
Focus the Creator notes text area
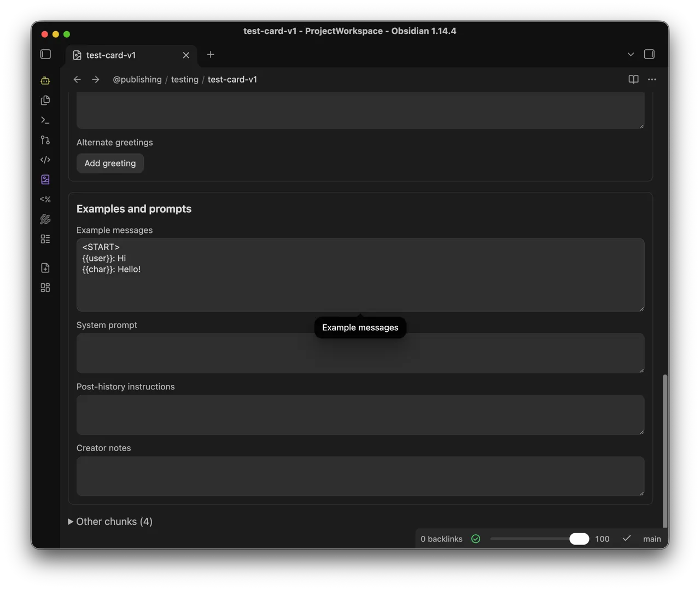(x=360, y=476)
